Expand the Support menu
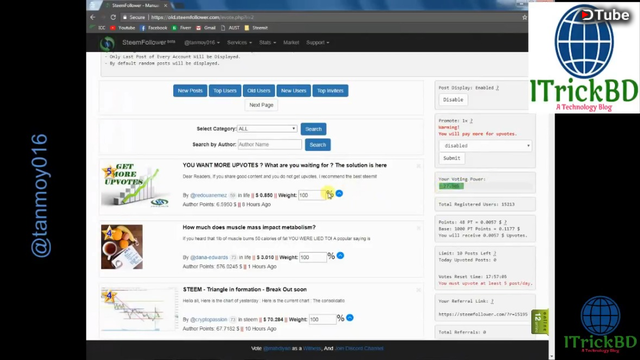 [318, 42]
